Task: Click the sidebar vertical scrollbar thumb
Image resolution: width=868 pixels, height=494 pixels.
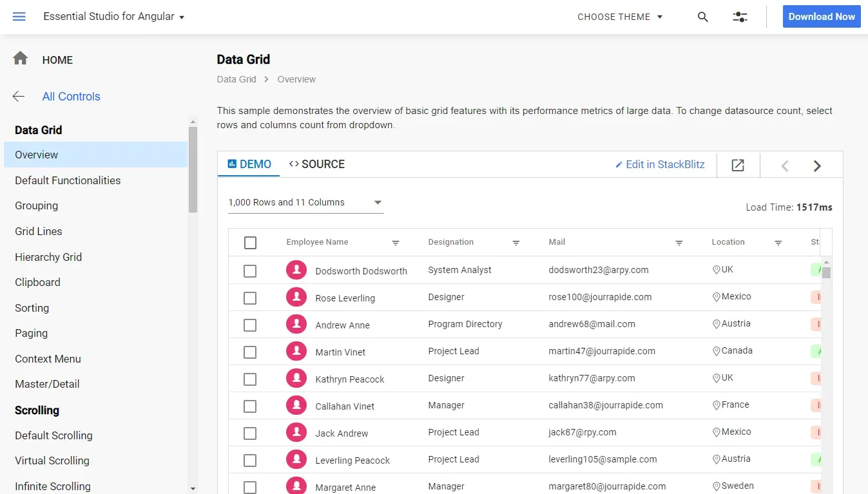Action: tap(193, 169)
